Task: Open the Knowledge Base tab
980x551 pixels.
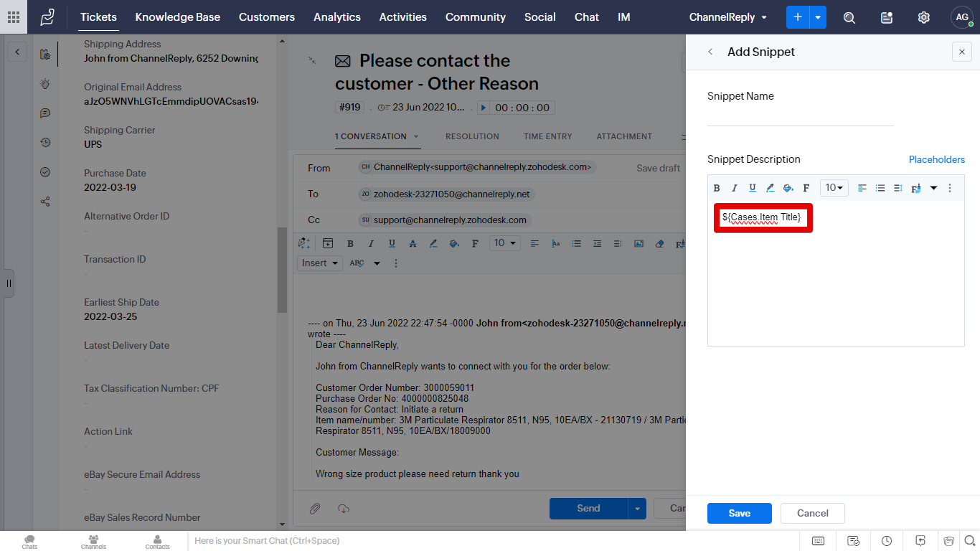Action: pyautogui.click(x=178, y=17)
